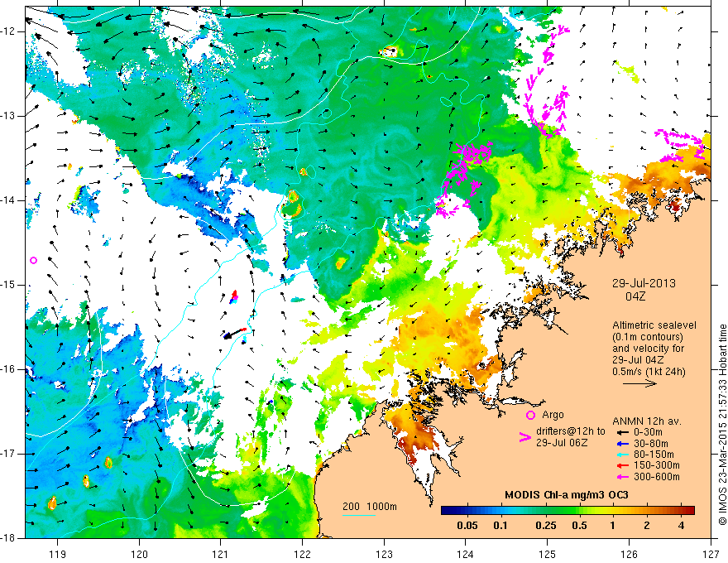Click the '300-600m' depth label
The image size is (728, 563).
point(657,477)
